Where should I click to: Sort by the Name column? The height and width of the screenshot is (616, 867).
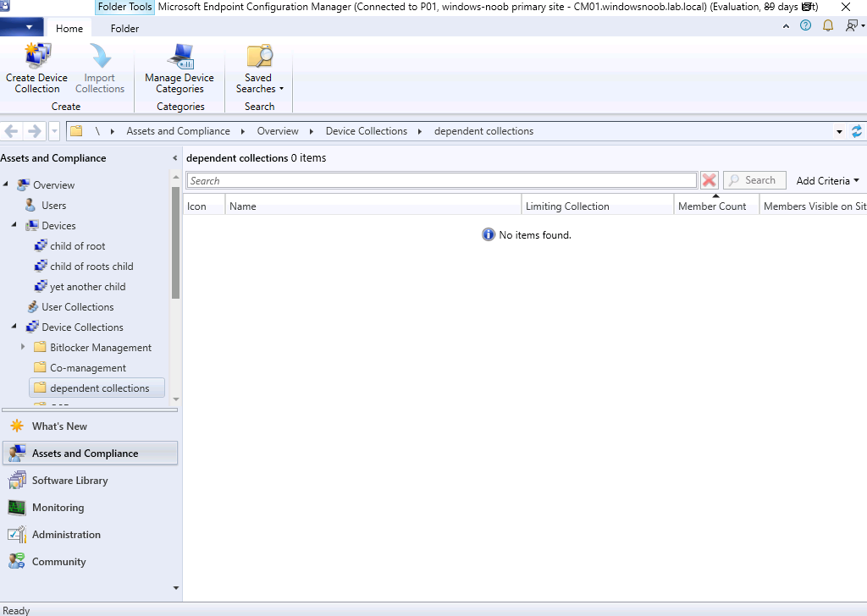[x=373, y=206]
